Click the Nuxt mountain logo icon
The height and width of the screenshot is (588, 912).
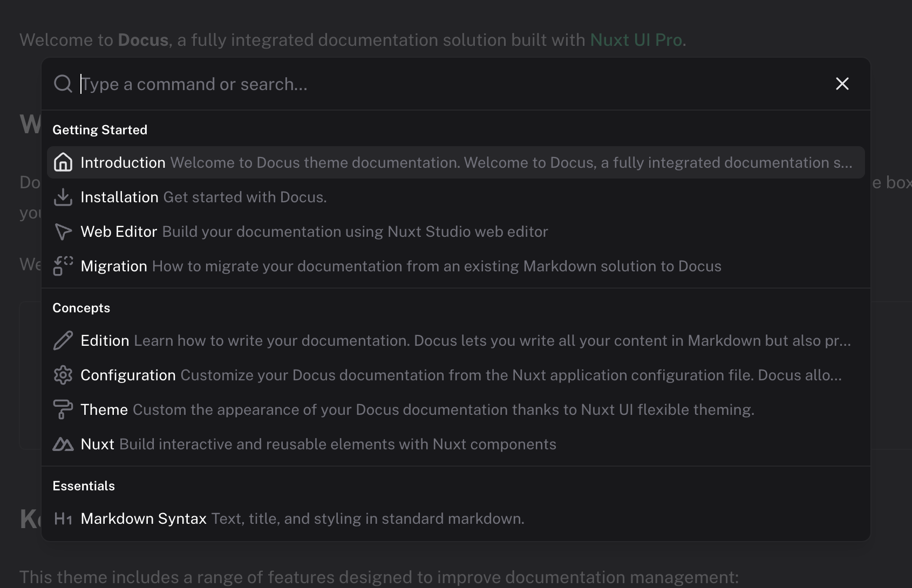63,444
